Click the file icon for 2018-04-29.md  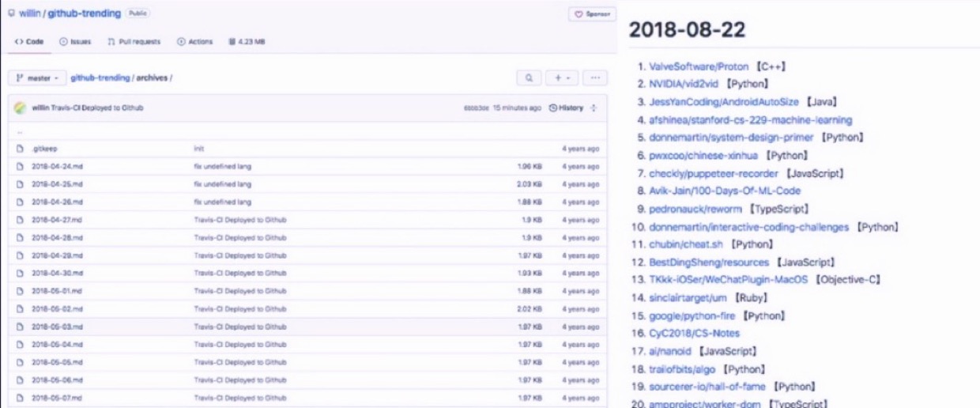(x=20, y=255)
